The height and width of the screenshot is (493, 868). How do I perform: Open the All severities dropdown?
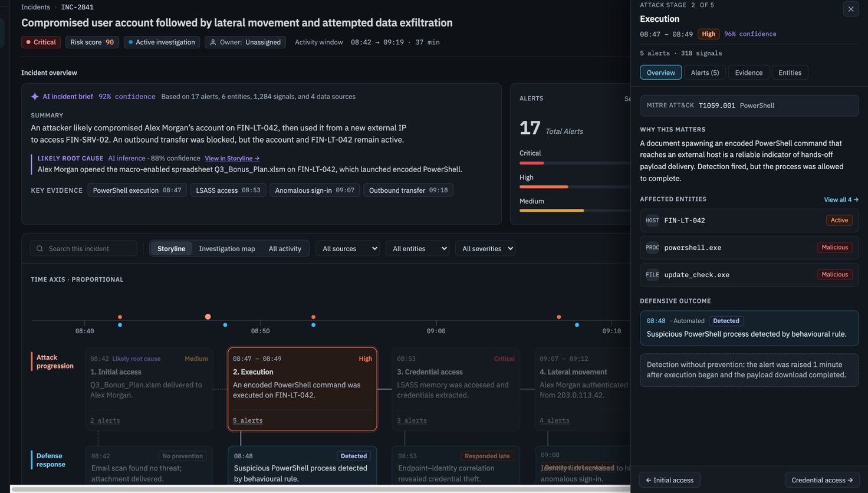click(485, 249)
